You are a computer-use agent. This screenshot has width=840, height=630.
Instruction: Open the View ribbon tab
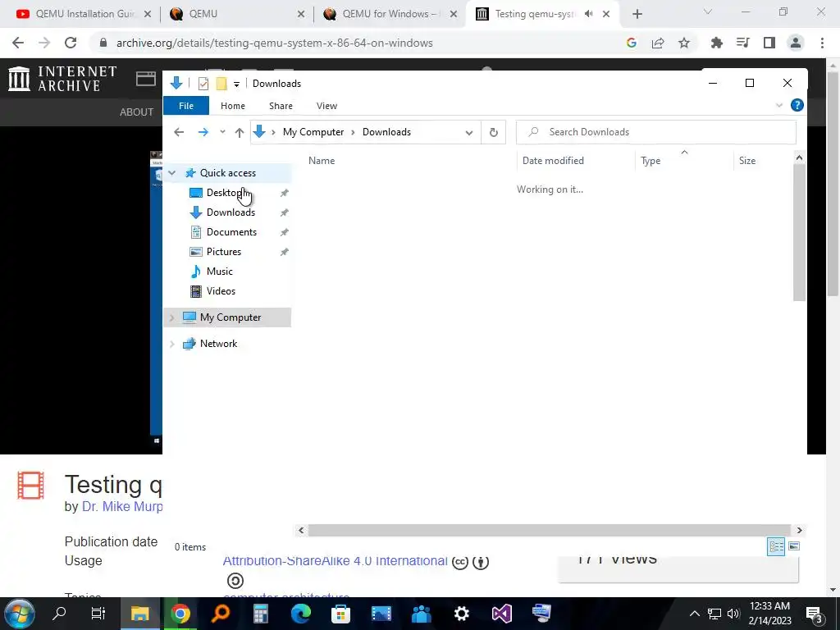pyautogui.click(x=326, y=106)
